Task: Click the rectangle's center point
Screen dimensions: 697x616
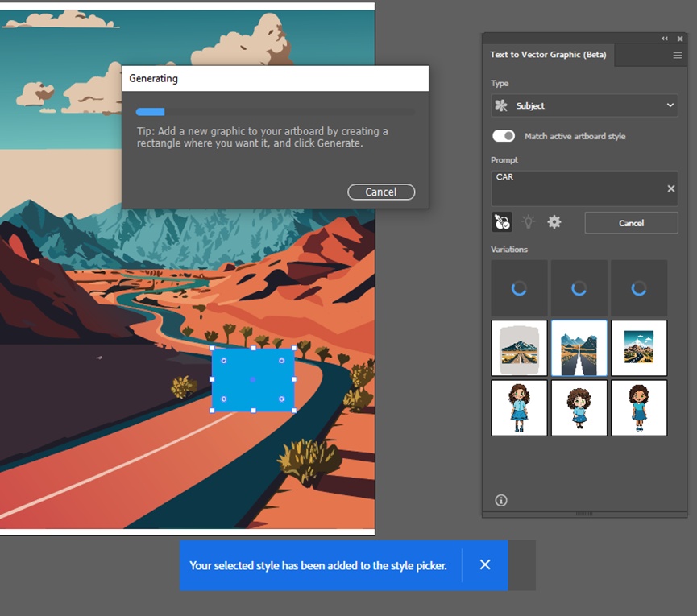Action: coord(253,380)
